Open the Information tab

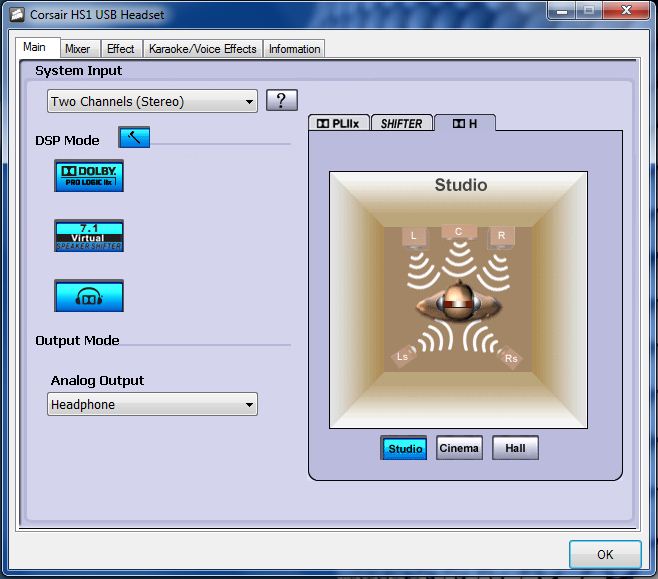[x=294, y=49]
